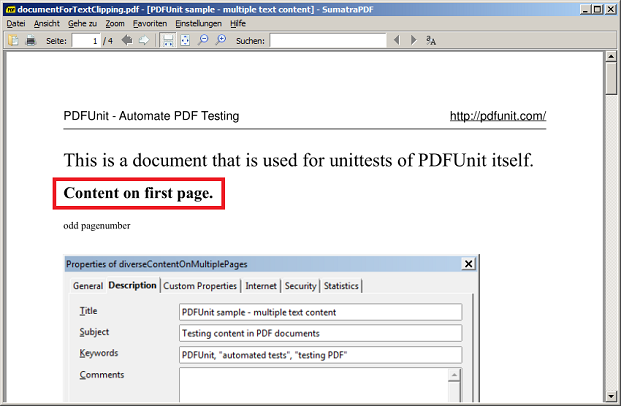Viewport: 621px width, 406px height.
Task: Click the find previous match arrow
Action: (x=398, y=40)
